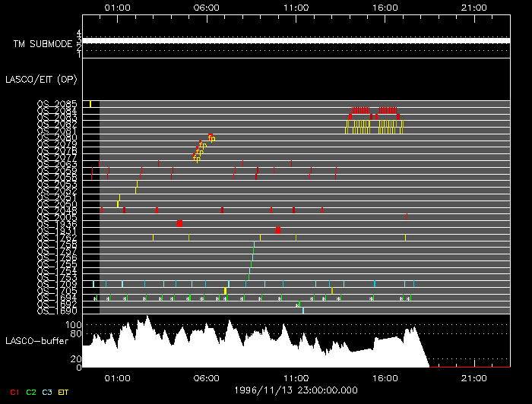The width and height of the screenshot is (532, 404).
Task: Click the yellow EIT marker in the OS_2085 row
Action: click(90, 104)
